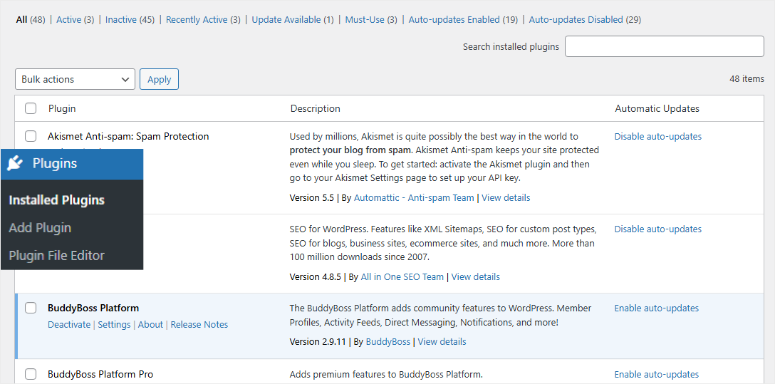Click the 48 items count text
Viewport: 775px width, 384px height.
click(746, 79)
